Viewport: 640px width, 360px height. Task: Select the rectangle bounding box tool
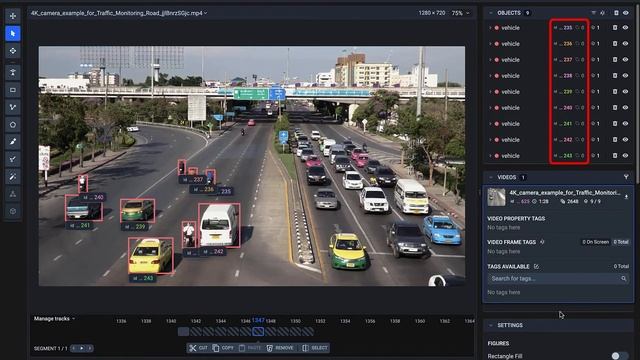click(13, 90)
